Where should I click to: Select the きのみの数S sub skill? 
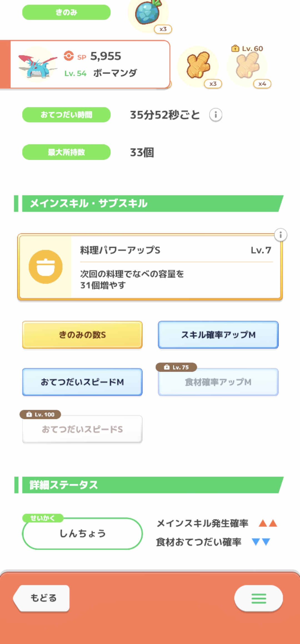tap(82, 335)
